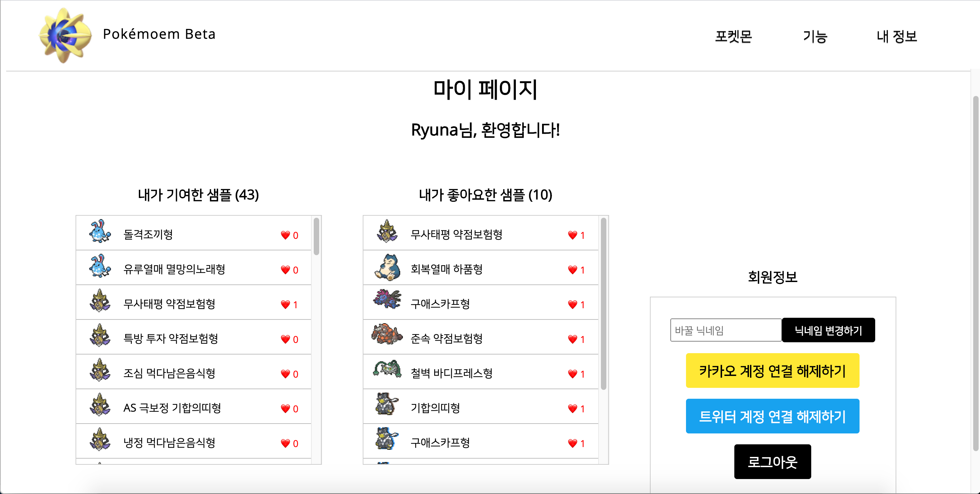980x494 pixels.
Task: Click the Runerigus icon beside 철벽 바디프레스형
Action: click(x=387, y=369)
